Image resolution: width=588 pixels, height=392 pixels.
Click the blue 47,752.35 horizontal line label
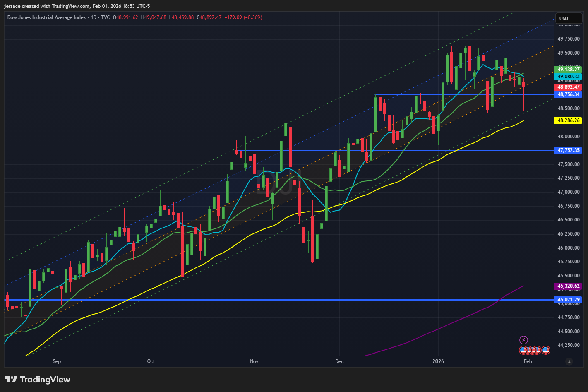click(x=568, y=150)
